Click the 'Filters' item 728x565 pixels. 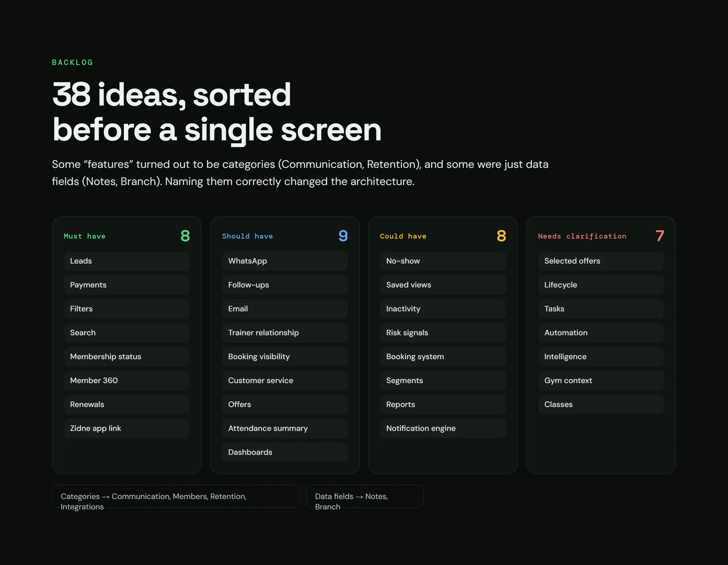click(x=127, y=309)
